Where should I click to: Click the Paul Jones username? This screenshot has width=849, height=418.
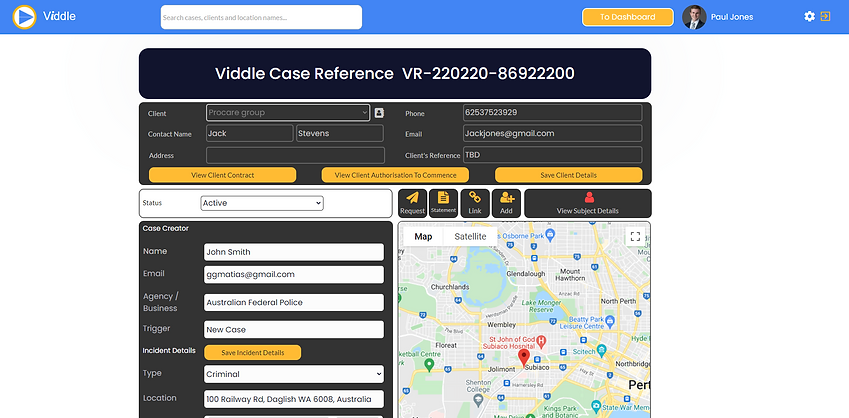(x=732, y=17)
